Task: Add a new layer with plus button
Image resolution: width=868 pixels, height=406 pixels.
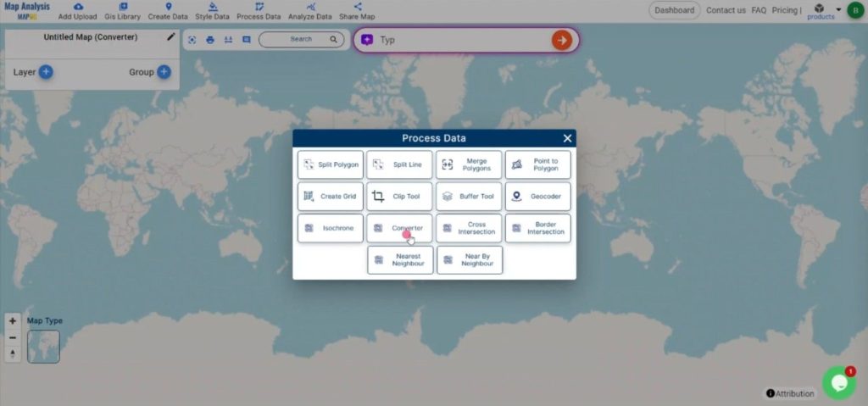Action: coord(46,72)
